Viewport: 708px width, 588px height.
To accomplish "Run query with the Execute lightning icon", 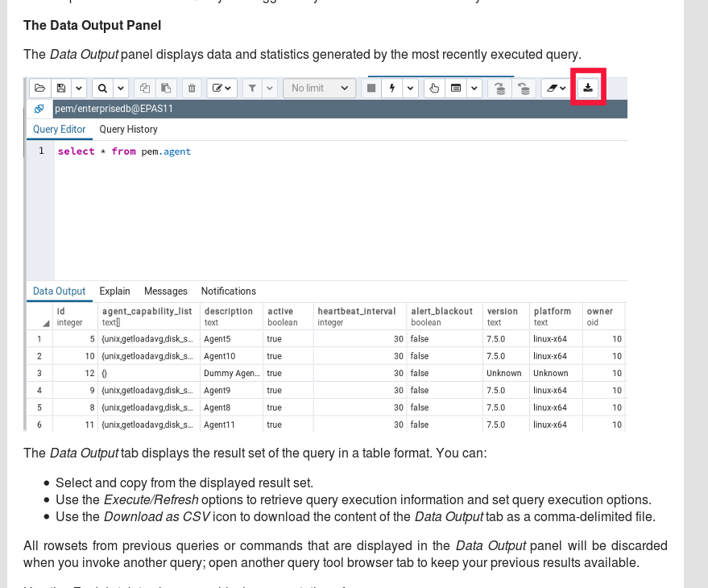I will coord(392,88).
